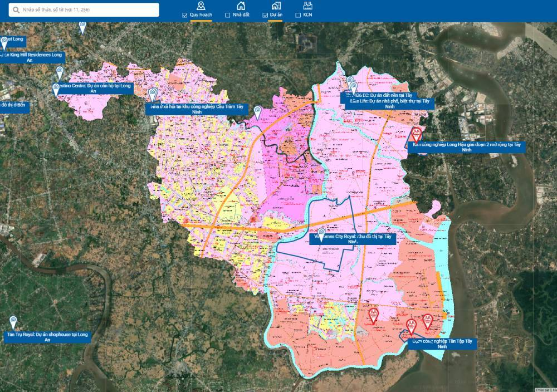Click the search magnifier icon
This screenshot has height=392, width=557.
click(x=14, y=10)
